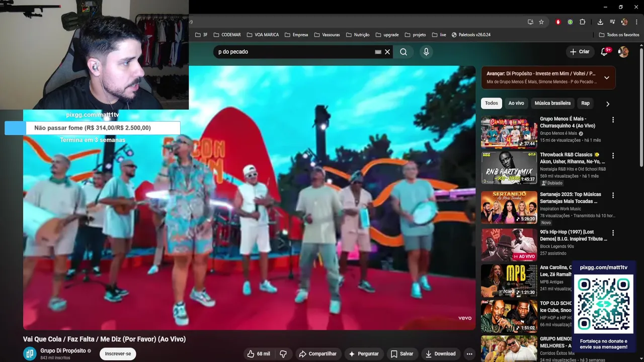644x362 pixels.
Task: Open the 3F bookmark folder
Action: 202,35
